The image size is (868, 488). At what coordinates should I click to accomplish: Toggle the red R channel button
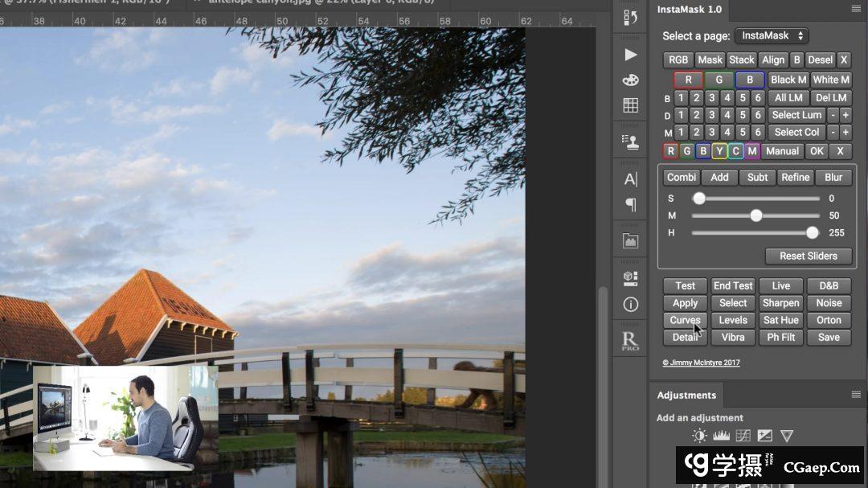pos(688,80)
